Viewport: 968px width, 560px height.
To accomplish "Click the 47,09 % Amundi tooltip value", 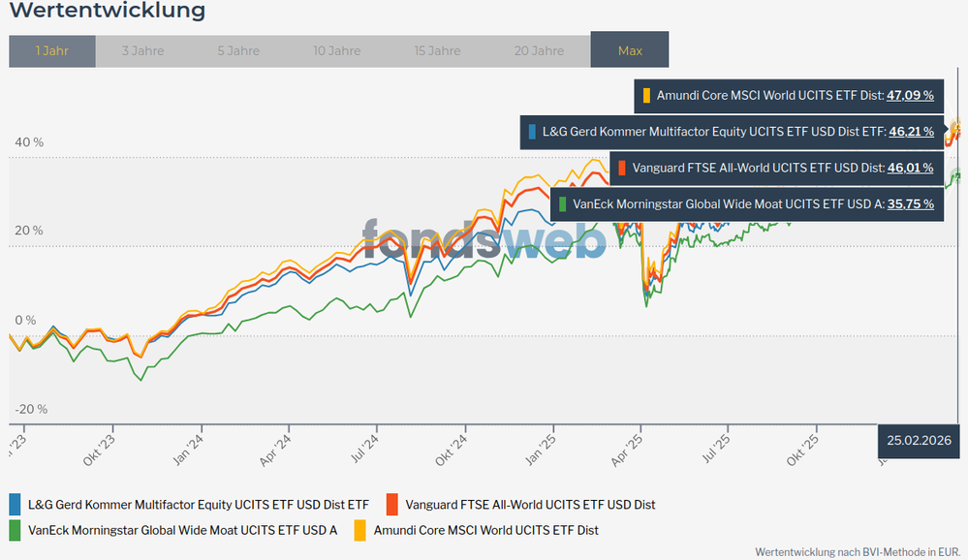I will pos(910,96).
